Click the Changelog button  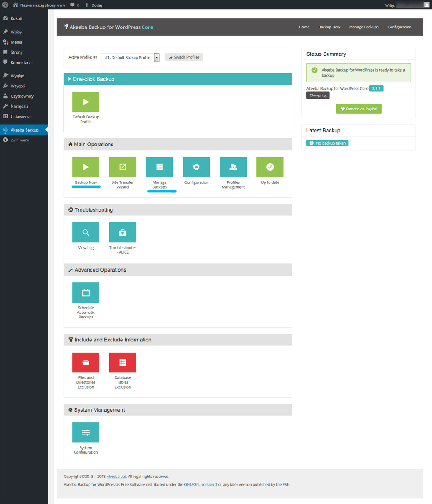318,95
